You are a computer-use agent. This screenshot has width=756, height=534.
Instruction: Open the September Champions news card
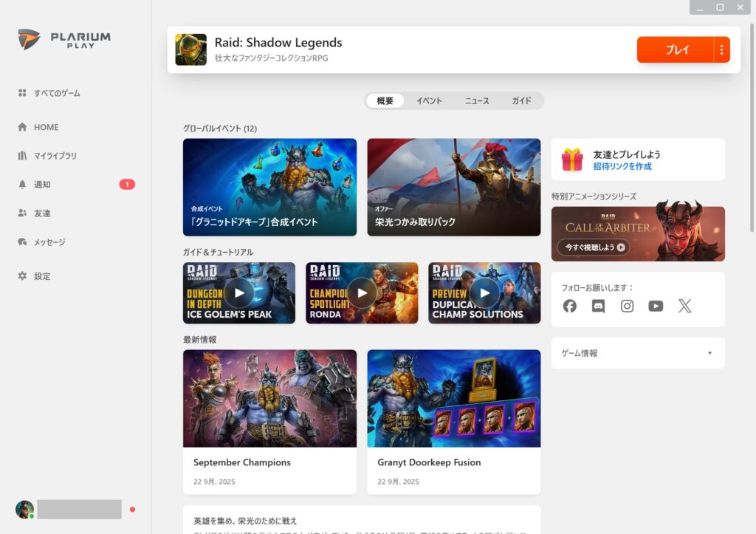pyautogui.click(x=269, y=421)
